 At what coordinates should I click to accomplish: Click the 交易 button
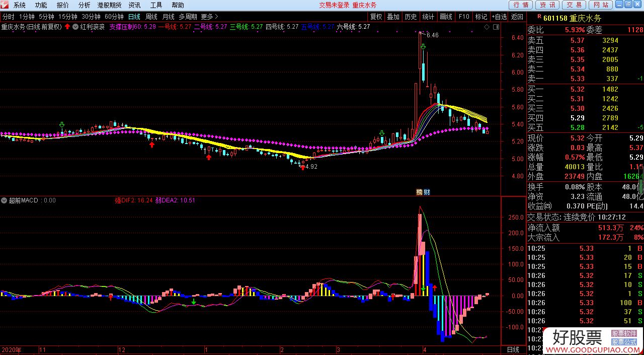click(x=574, y=5)
